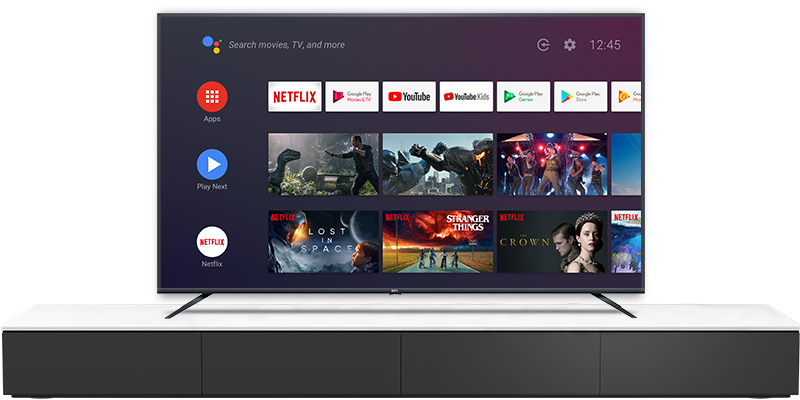Click the Search movies, TV, and more field
This screenshot has height=400, width=800.
click(x=286, y=45)
